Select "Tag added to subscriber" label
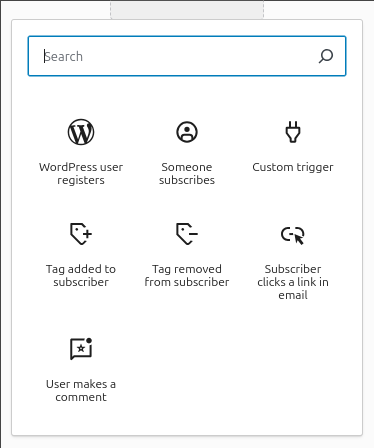The height and width of the screenshot is (448, 374). coord(81,275)
